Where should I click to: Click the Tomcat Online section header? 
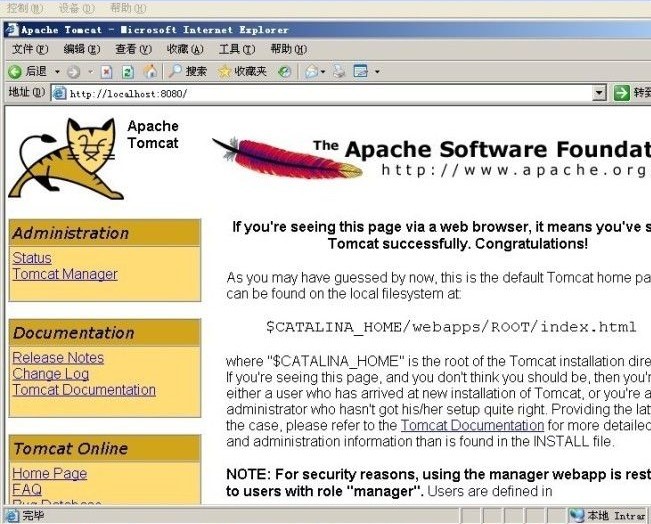(105, 448)
